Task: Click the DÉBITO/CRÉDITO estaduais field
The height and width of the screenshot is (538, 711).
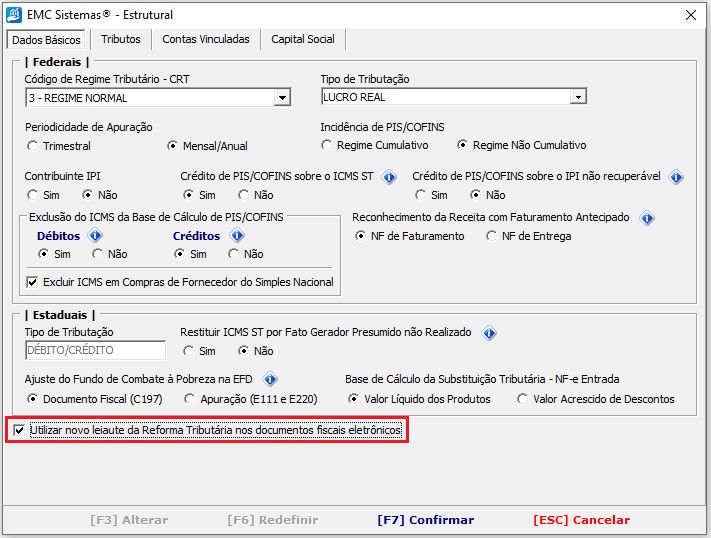Action: click(95, 350)
